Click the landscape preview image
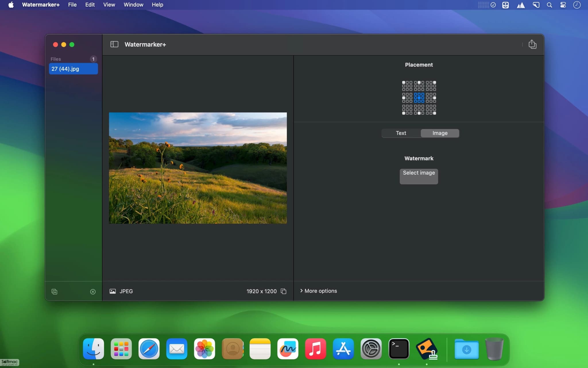 click(198, 168)
